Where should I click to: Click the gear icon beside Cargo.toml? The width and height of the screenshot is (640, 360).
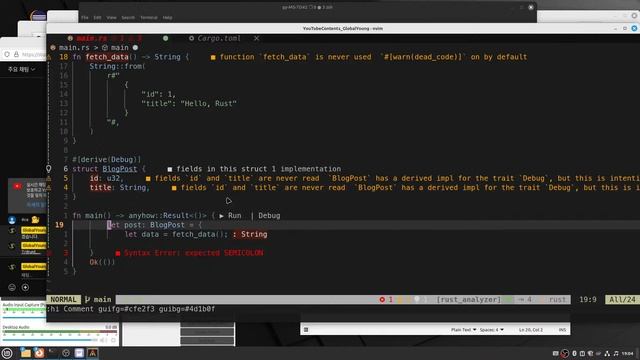click(191, 38)
